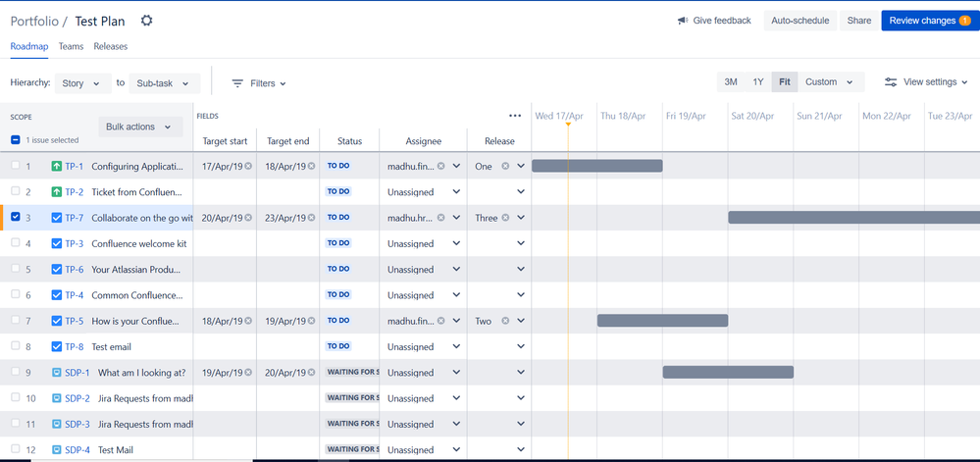Click the Share button

tap(858, 21)
